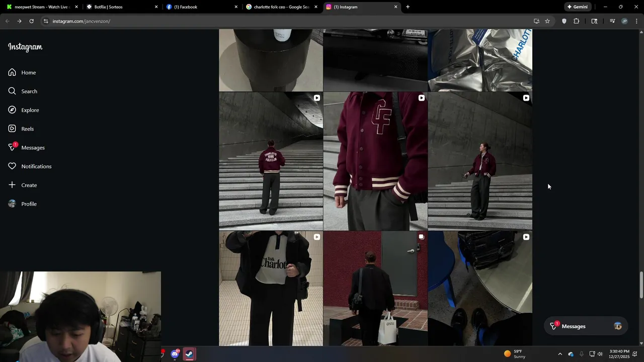Screen dimensions: 644x362
Task: Bookmark this page with star
Action: [547, 21]
